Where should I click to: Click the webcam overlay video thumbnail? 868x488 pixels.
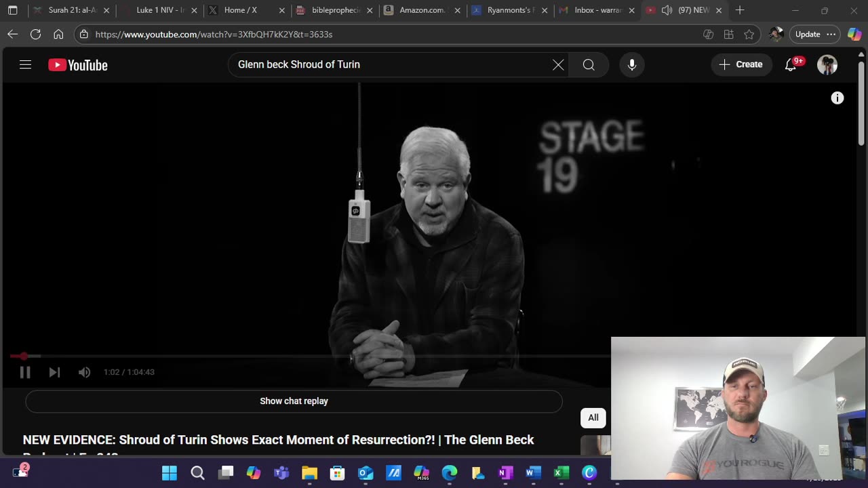(x=738, y=409)
